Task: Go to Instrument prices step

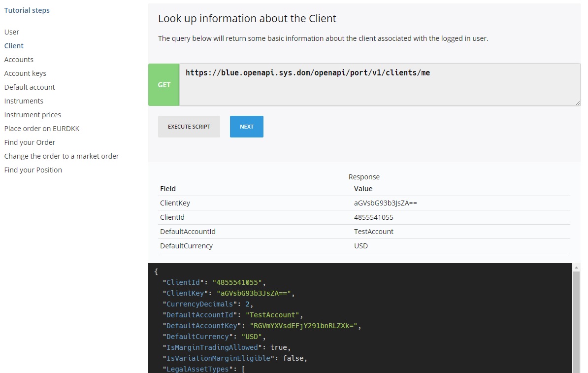Action: click(x=33, y=115)
